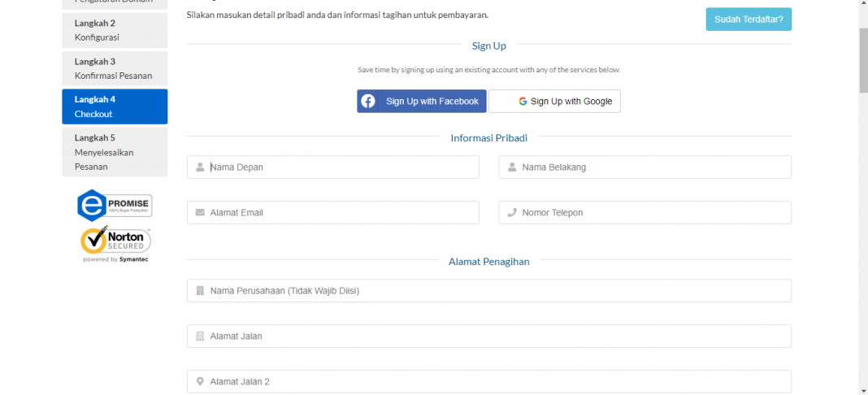Click the Google G logo icon
The width and height of the screenshot is (868, 395).
pyautogui.click(x=523, y=102)
